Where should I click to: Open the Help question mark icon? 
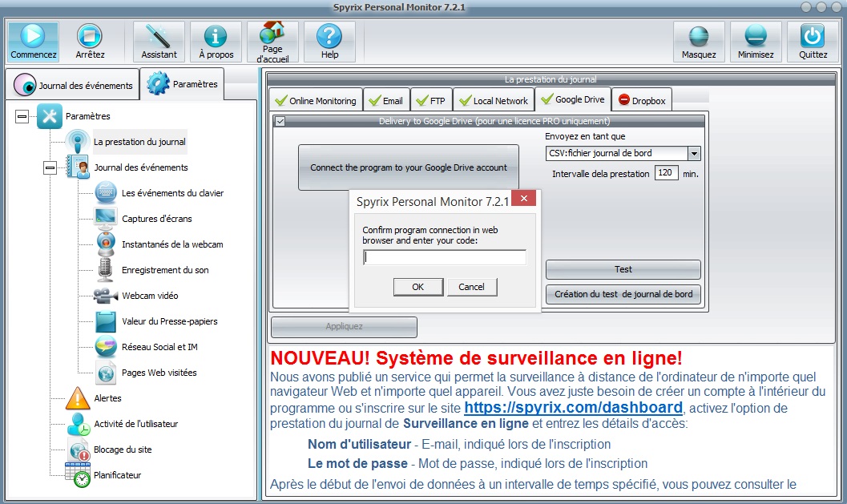click(329, 36)
